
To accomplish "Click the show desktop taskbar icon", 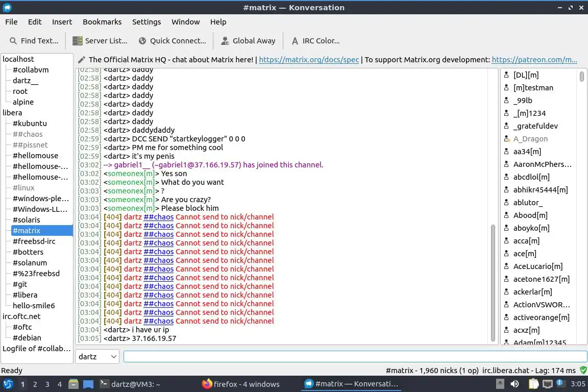I will 88,384.
